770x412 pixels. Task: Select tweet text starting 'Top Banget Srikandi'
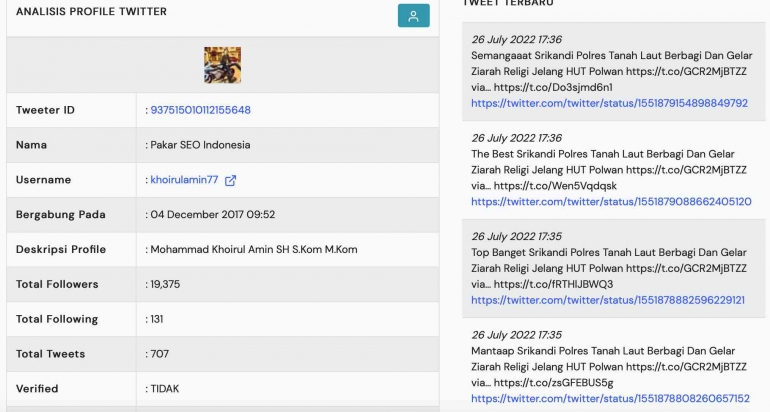pos(609,268)
